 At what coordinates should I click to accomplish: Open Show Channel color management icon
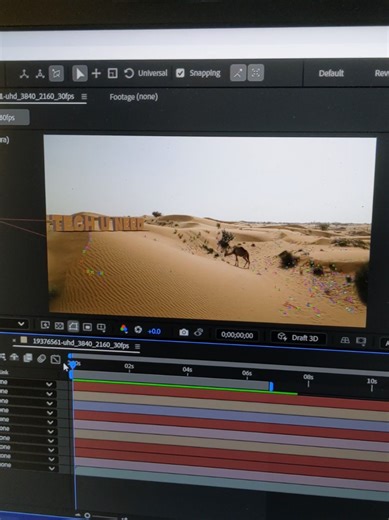(x=124, y=329)
